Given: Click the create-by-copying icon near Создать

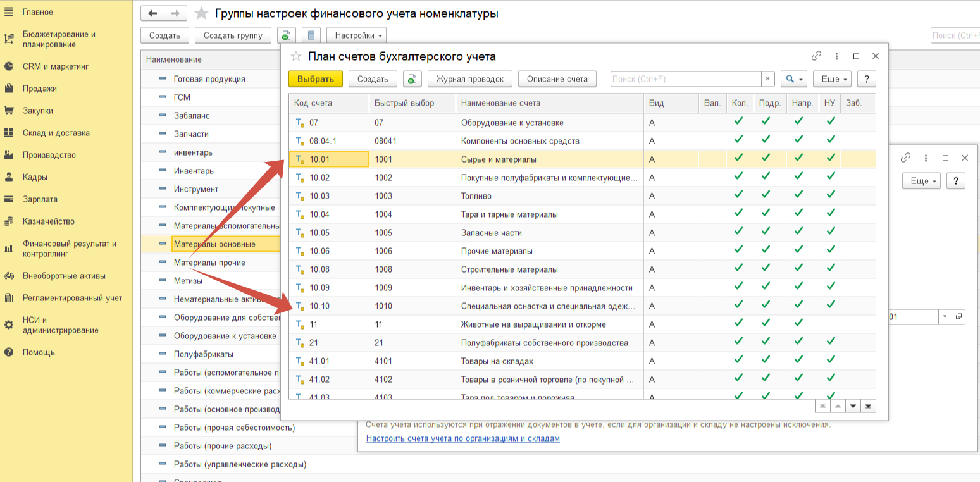Looking at the screenshot, I should (286, 35).
